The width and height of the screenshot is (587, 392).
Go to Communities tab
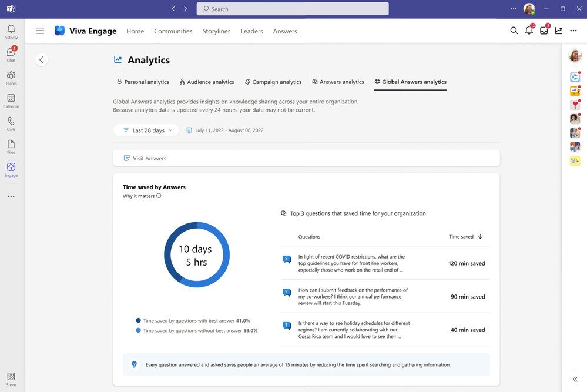point(173,31)
